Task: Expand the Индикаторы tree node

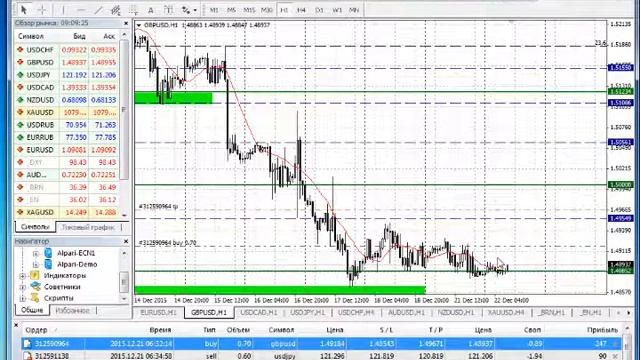Action: tap(22, 276)
